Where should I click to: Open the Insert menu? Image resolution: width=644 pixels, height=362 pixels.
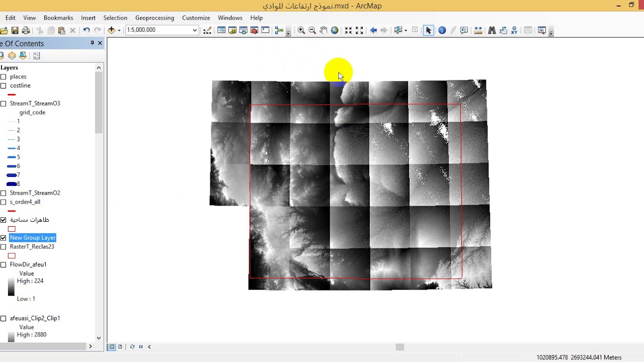coord(88,18)
